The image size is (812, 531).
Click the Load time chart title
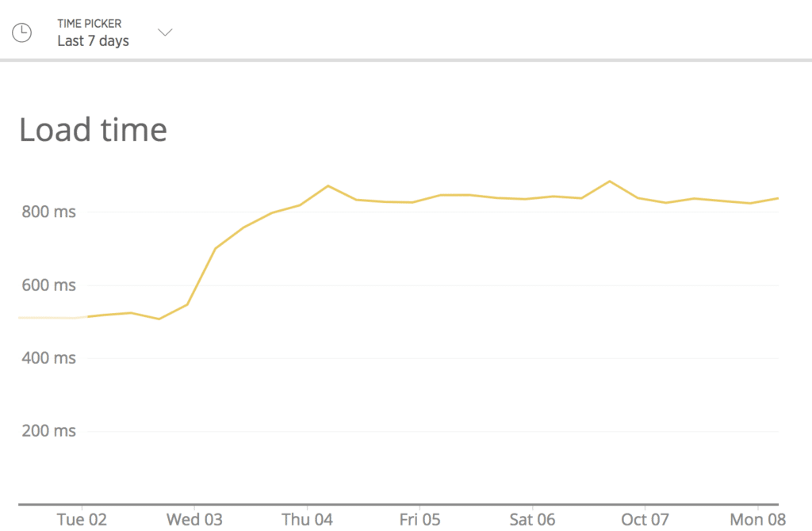pyautogui.click(x=93, y=129)
